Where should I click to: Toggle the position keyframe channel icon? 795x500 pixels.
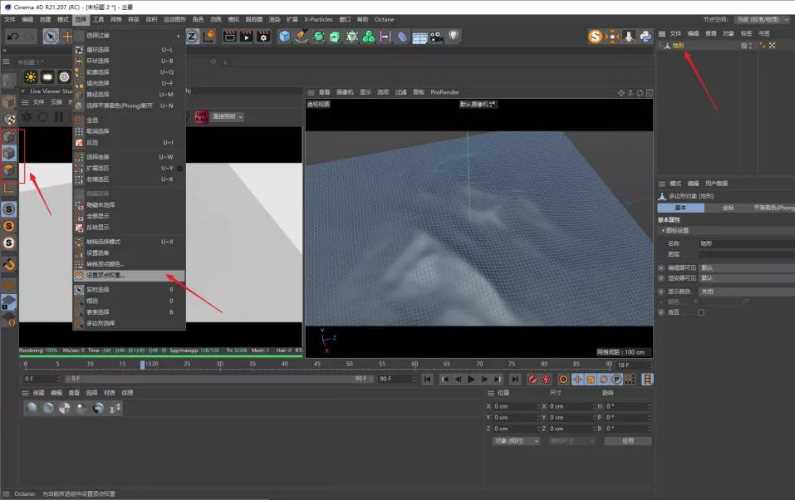577,379
